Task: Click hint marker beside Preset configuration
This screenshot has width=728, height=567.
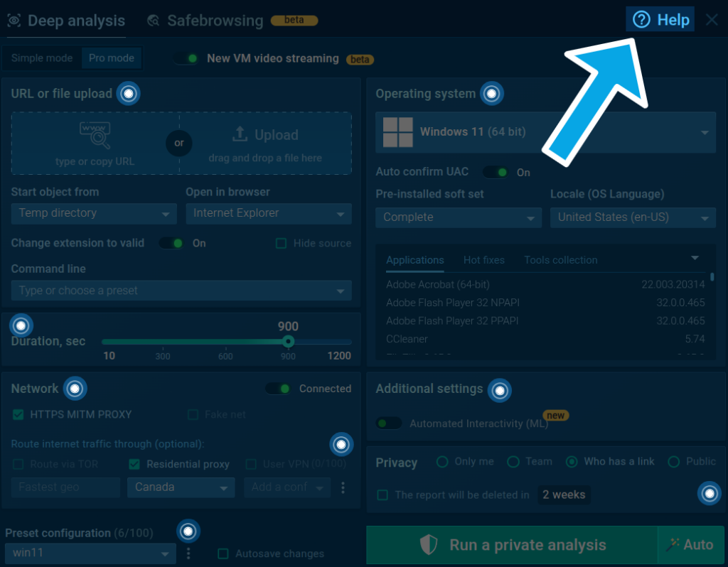Action: (188, 531)
